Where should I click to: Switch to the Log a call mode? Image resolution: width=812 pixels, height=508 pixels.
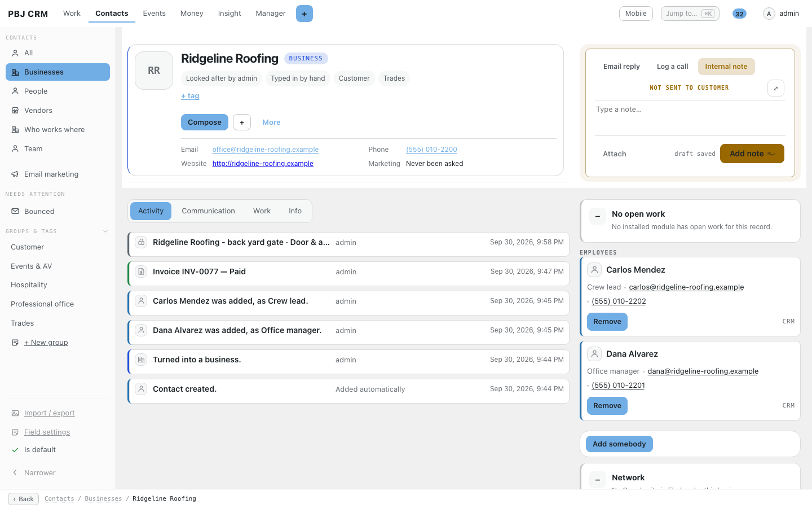(x=672, y=67)
